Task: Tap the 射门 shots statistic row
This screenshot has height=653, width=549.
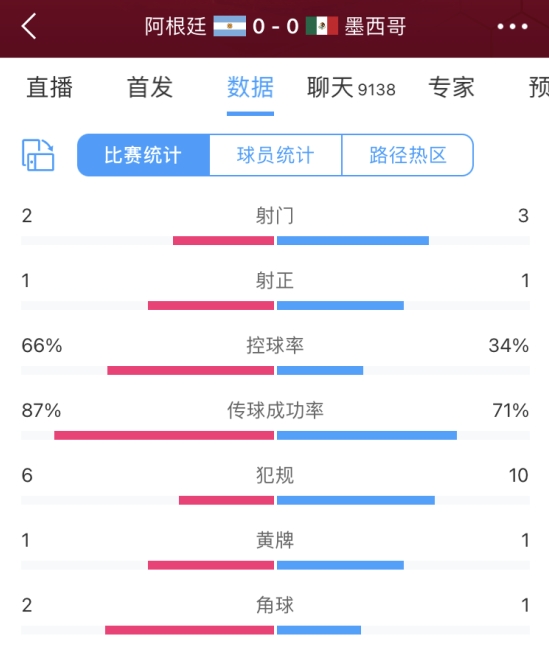Action: [275, 226]
